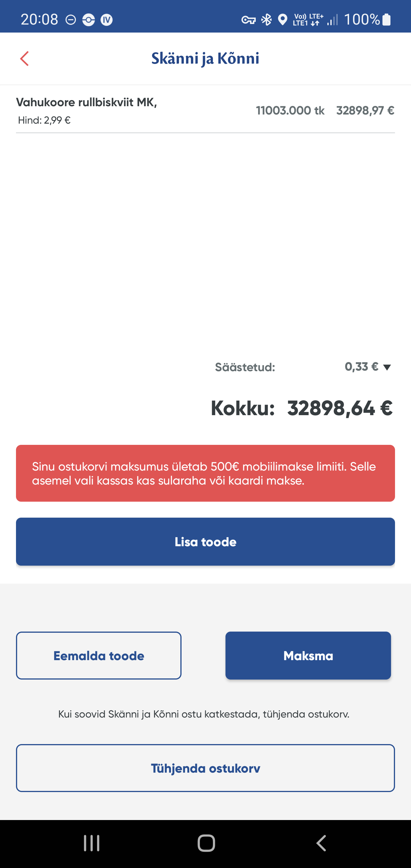
Task: Tap the red 500€ limit warning banner
Action: coord(205,473)
